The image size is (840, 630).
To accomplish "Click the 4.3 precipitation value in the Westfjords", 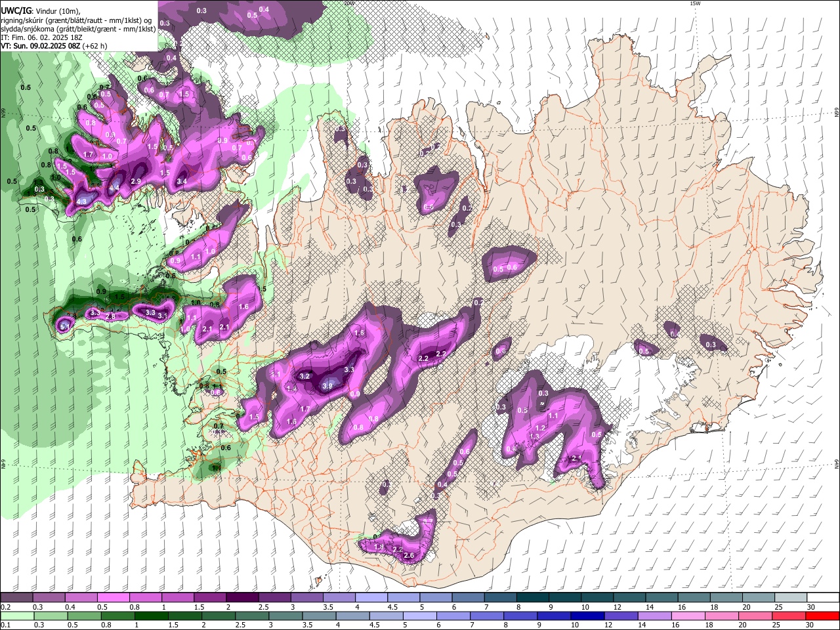I will point(82,201).
